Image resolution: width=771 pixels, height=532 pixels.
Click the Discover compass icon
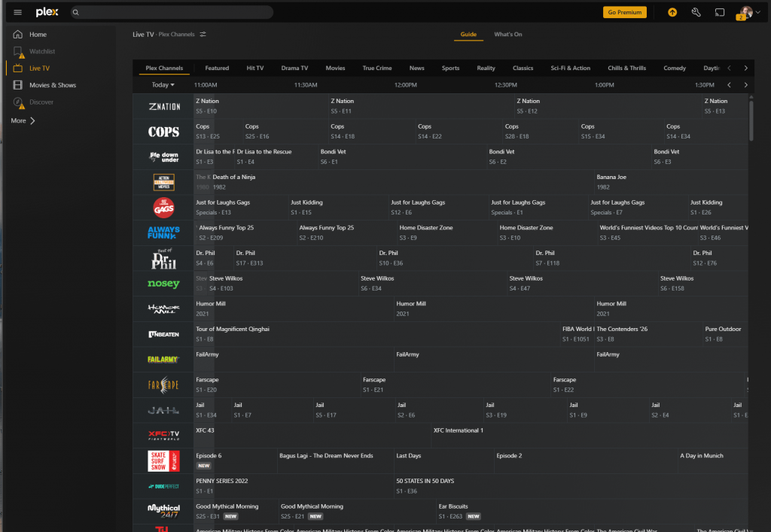(x=18, y=102)
